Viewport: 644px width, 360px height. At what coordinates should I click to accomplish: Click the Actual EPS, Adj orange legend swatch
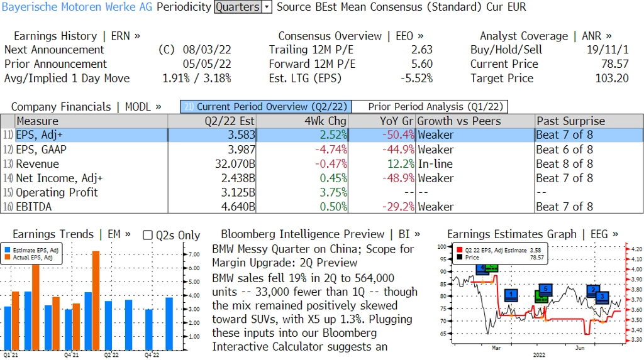(x=8, y=258)
